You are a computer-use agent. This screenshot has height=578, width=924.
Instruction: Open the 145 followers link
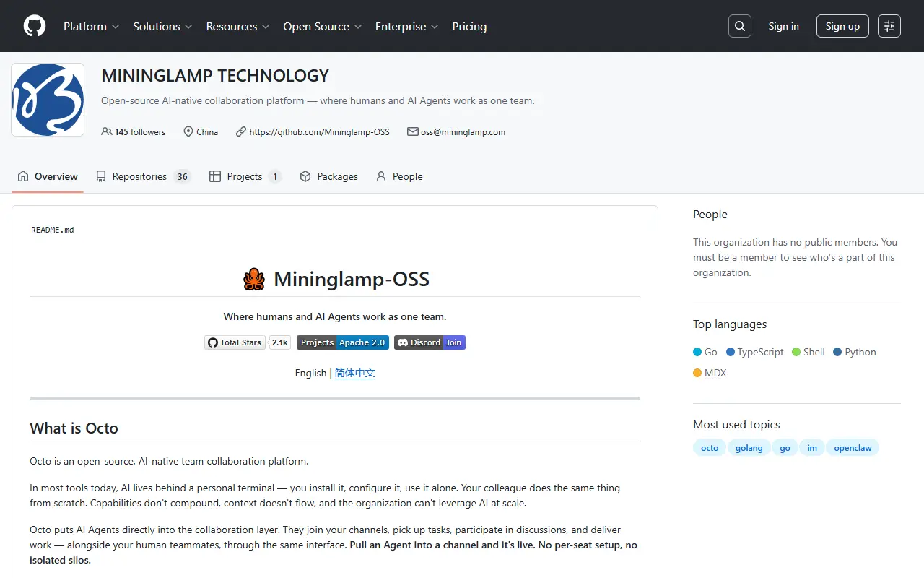click(134, 132)
